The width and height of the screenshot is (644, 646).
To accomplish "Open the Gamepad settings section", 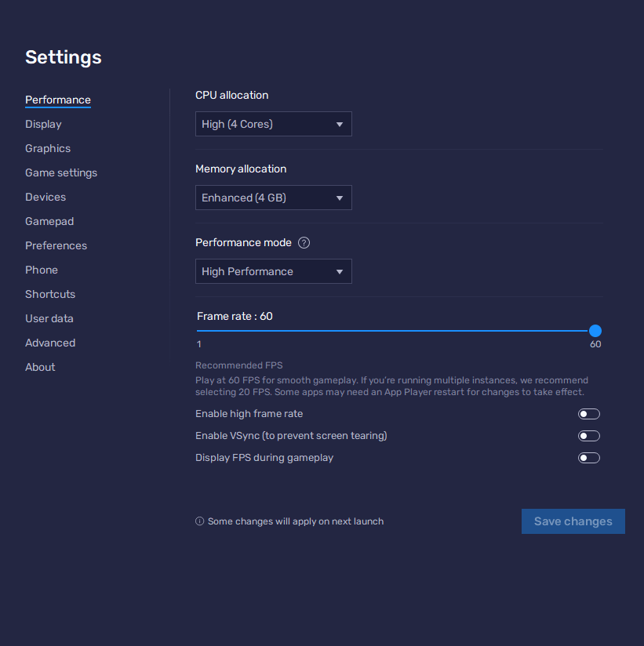I will (x=49, y=221).
